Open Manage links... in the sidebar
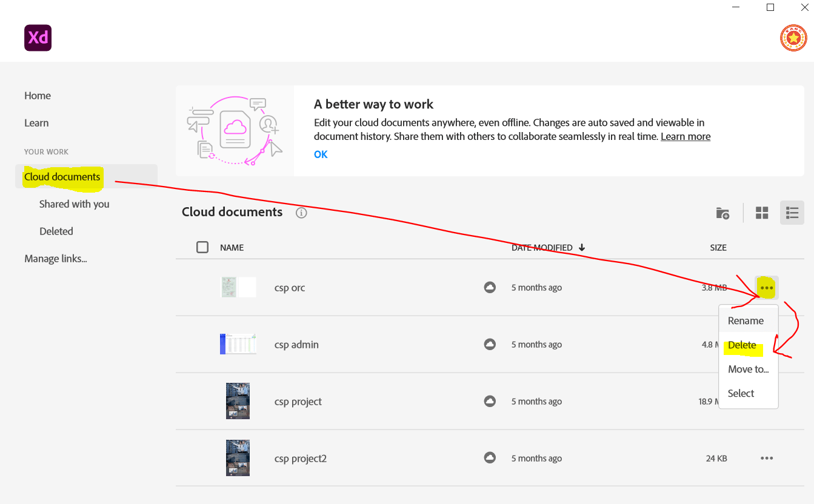This screenshot has width=814, height=504. point(55,258)
